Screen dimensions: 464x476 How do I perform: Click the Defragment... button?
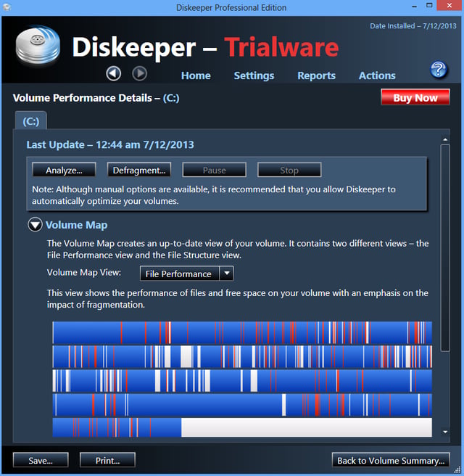coord(139,170)
